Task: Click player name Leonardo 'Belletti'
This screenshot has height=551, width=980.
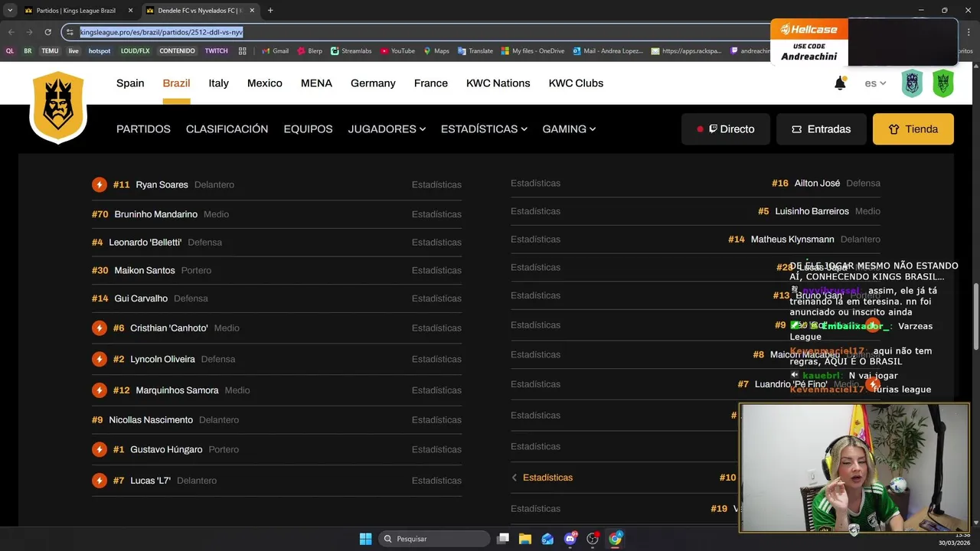Action: (145, 243)
